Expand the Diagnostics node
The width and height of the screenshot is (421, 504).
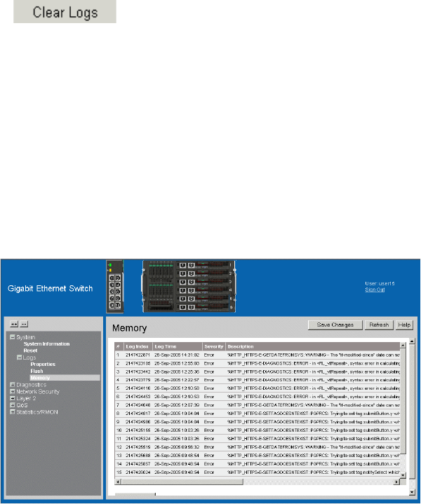point(12,384)
